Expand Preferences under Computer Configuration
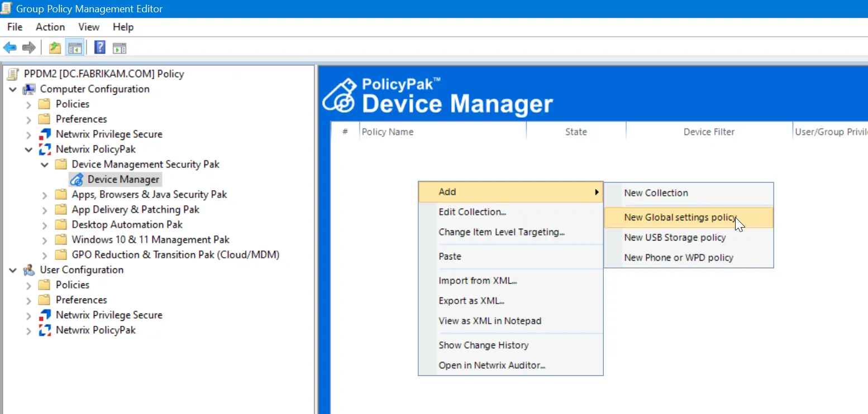Image resolution: width=868 pixels, height=414 pixels. pyautogui.click(x=29, y=119)
